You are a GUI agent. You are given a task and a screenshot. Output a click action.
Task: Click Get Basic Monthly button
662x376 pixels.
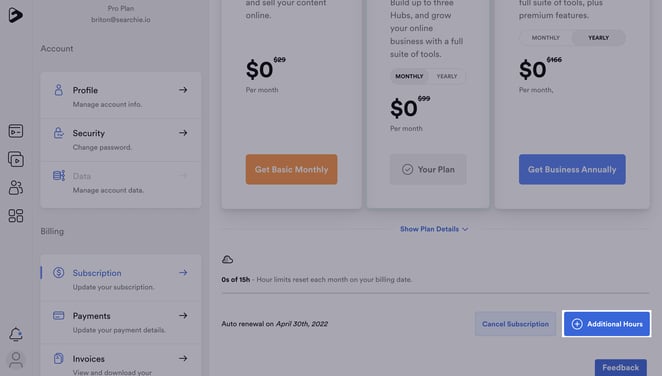click(x=291, y=169)
